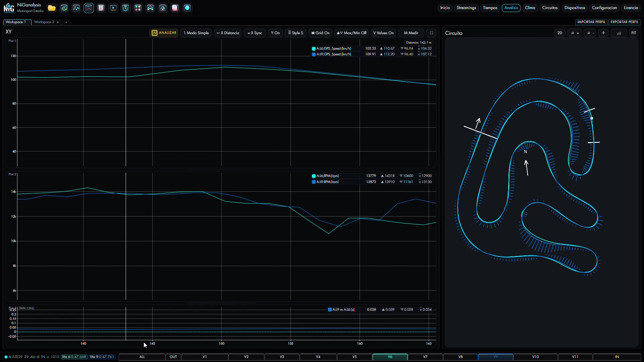Click IMPORTAR PERFIL button

[x=591, y=22]
